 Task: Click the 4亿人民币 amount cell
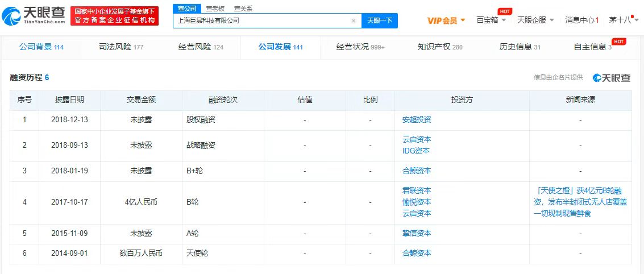pyautogui.click(x=141, y=202)
